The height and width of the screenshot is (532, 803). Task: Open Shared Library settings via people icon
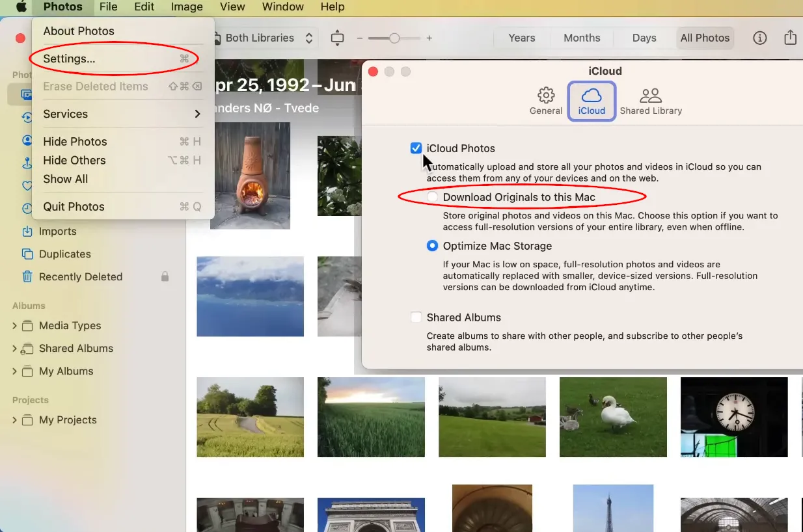[x=650, y=96]
